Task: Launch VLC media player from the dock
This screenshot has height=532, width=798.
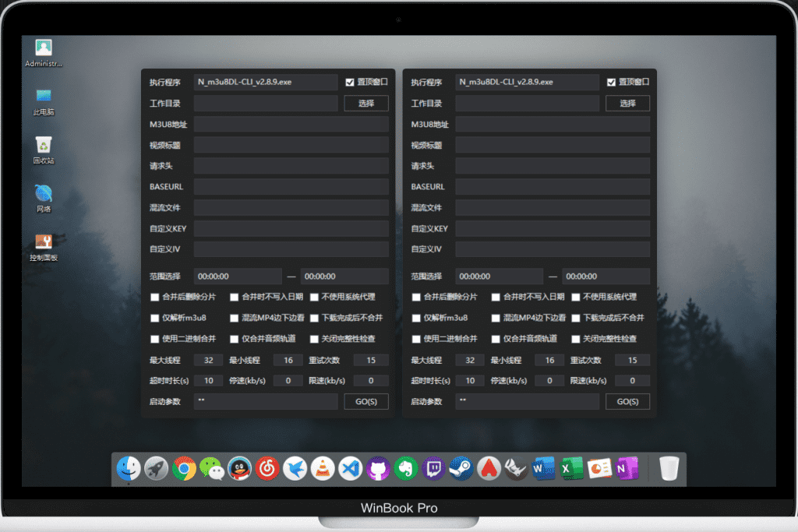Action: tap(323, 468)
